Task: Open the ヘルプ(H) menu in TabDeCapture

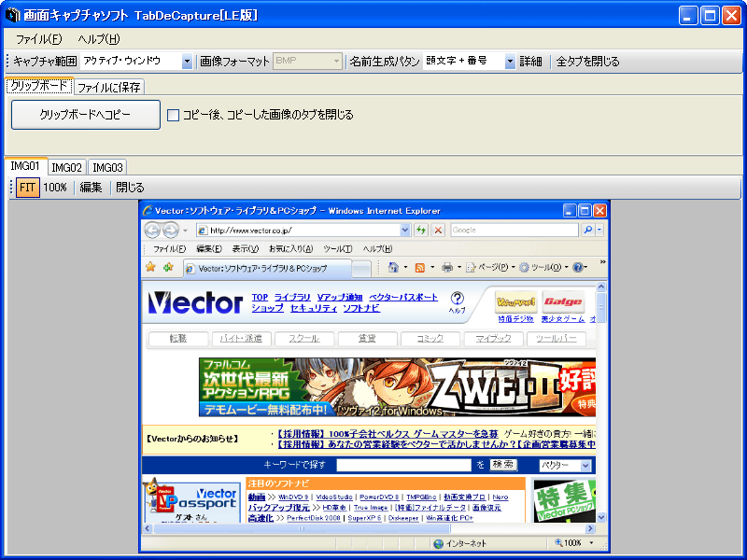Action: pyautogui.click(x=99, y=39)
